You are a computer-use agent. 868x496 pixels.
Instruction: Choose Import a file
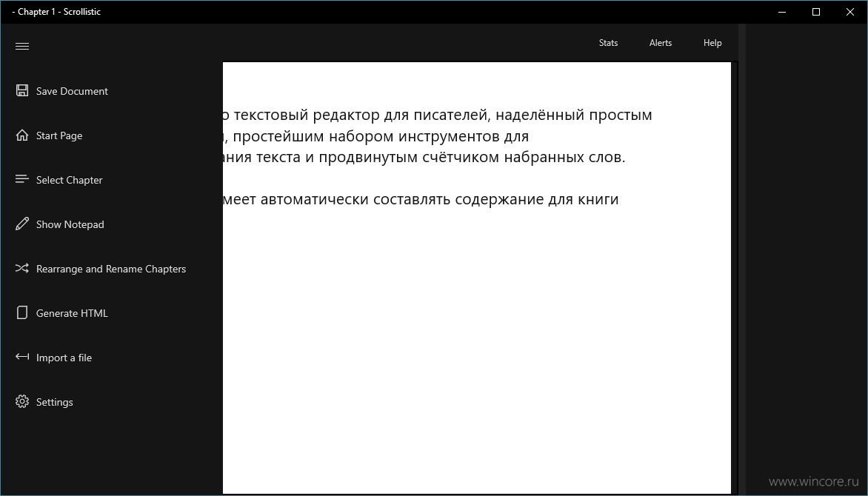coord(64,358)
